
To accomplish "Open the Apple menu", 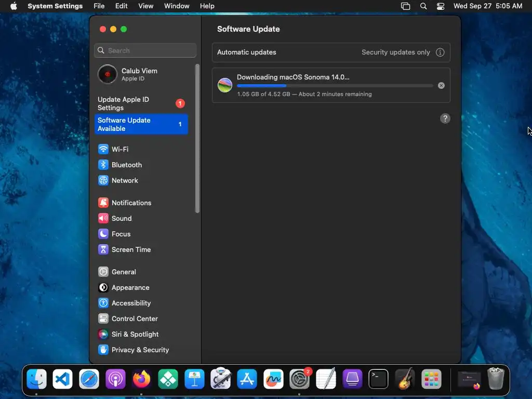I will click(x=14, y=6).
